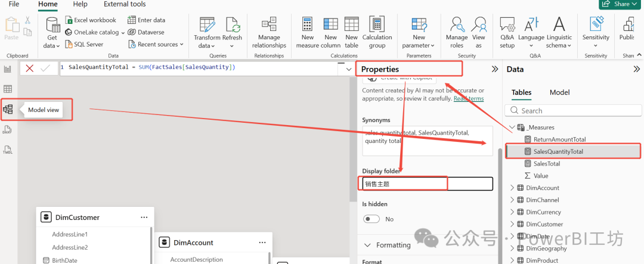Image resolution: width=644 pixels, height=264 pixels.
Task: Expand the DimAccount table in Data pane
Action: pyautogui.click(x=512, y=188)
